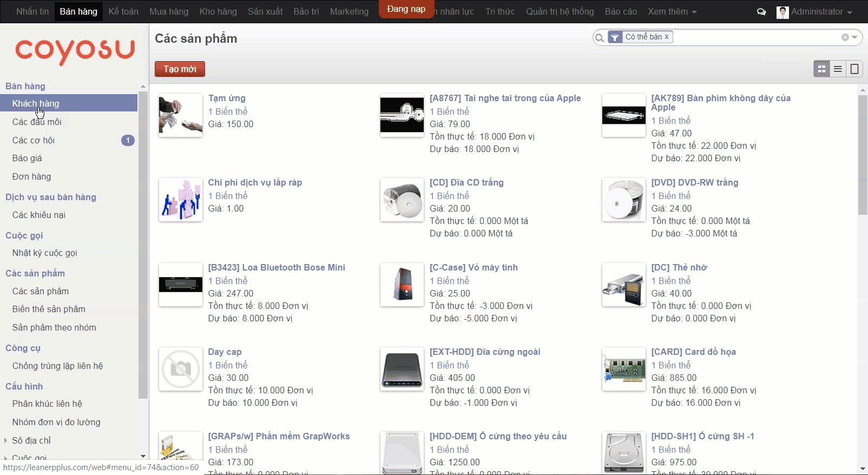Click the search magnifier icon
The width and height of the screenshot is (868, 475).
pos(600,37)
